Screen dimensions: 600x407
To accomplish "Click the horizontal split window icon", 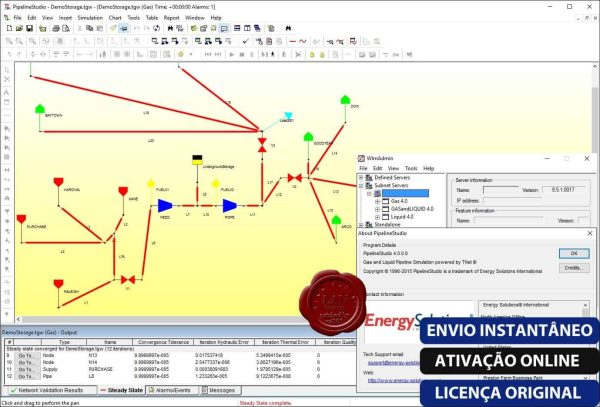I will pyautogui.click(x=237, y=28).
